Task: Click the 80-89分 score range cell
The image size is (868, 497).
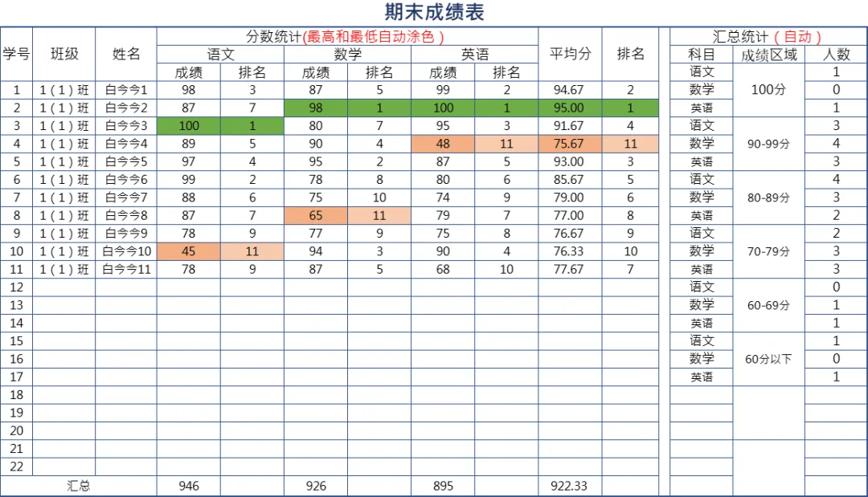Action: [769, 198]
